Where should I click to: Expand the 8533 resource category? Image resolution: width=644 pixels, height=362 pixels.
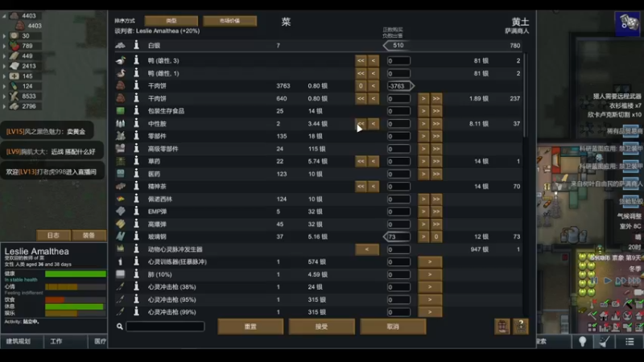click(x=5, y=96)
